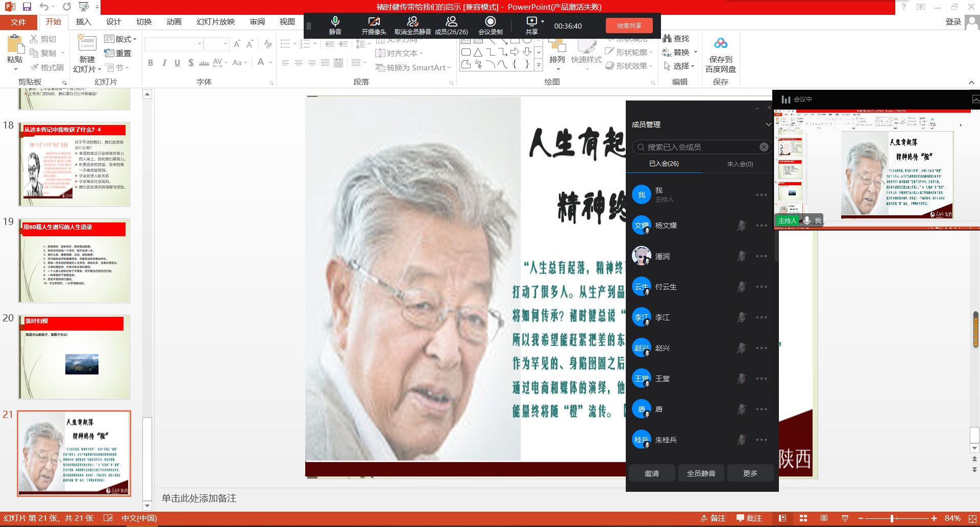The height and width of the screenshot is (527, 980).
Task: Click the mute microphone icon in meeting toolbar
Action: pyautogui.click(x=335, y=21)
